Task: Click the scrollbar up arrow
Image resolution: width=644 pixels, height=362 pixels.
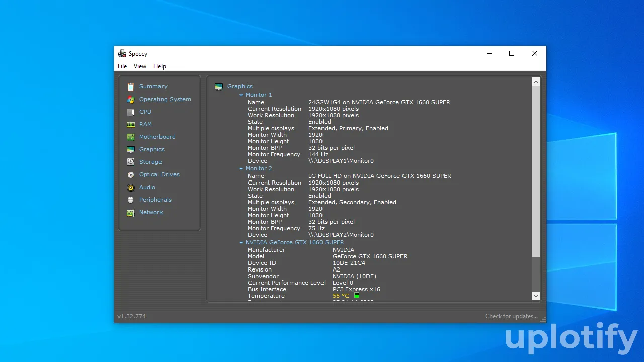Action: pyautogui.click(x=536, y=82)
